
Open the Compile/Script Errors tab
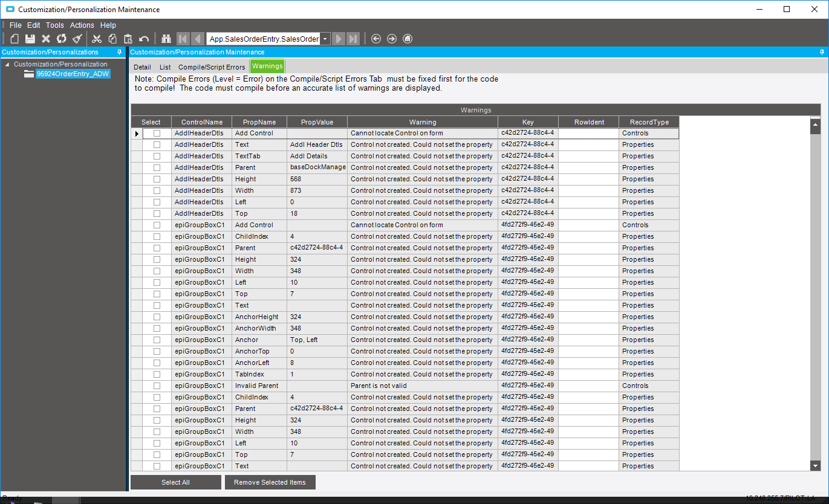(x=212, y=67)
